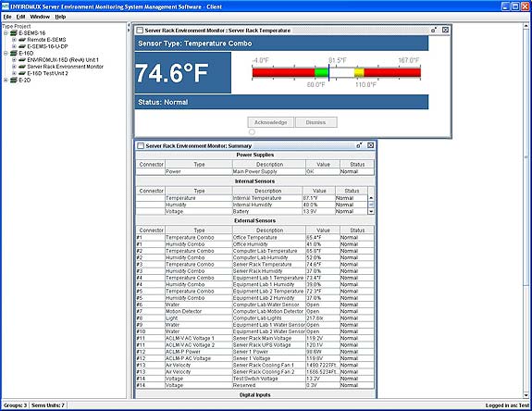Click the Groups: 3 status bar entry
532x411 pixels.
15,405
